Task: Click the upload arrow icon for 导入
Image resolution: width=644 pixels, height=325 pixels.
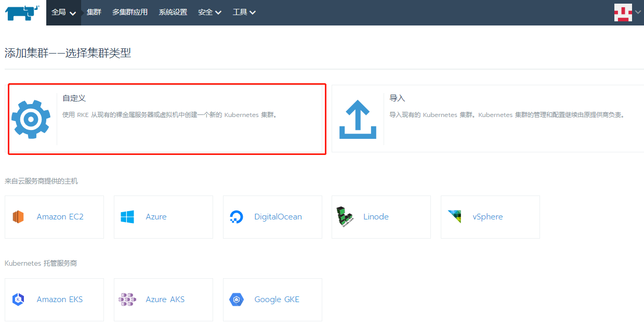Action: (x=358, y=119)
